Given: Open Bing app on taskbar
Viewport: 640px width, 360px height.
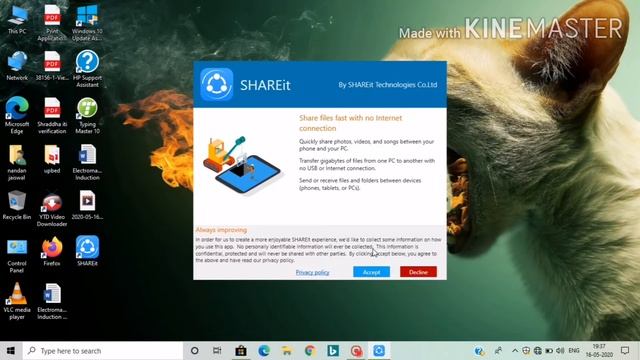Looking at the screenshot, I should [x=333, y=351].
